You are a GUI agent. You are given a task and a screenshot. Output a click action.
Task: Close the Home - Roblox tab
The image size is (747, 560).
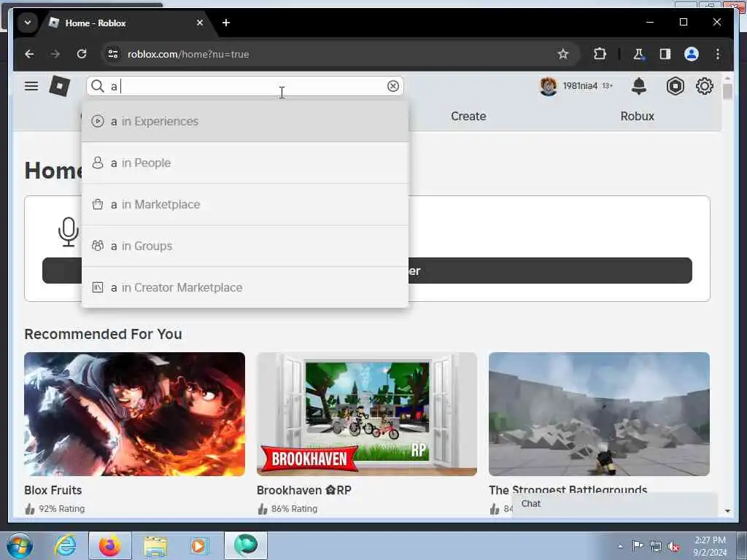[x=200, y=23]
